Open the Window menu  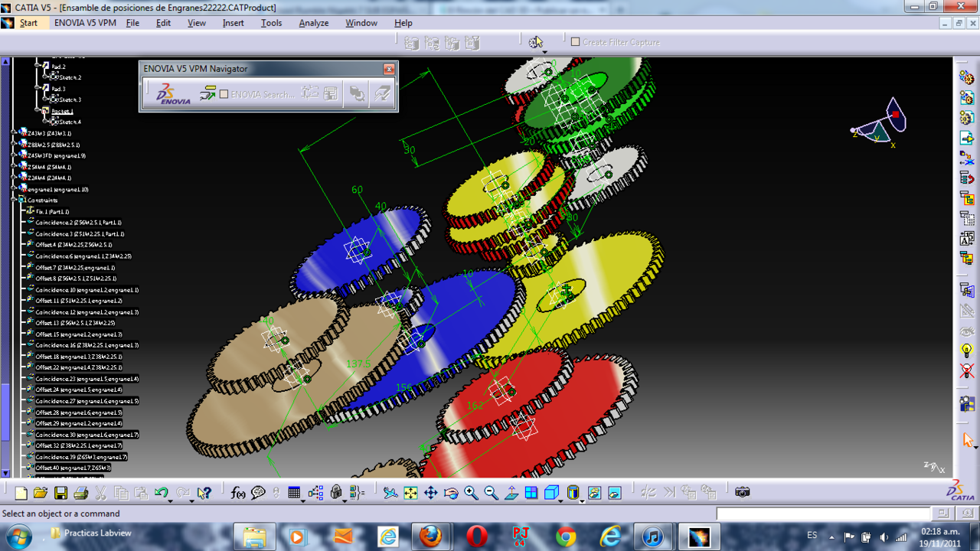coord(361,23)
